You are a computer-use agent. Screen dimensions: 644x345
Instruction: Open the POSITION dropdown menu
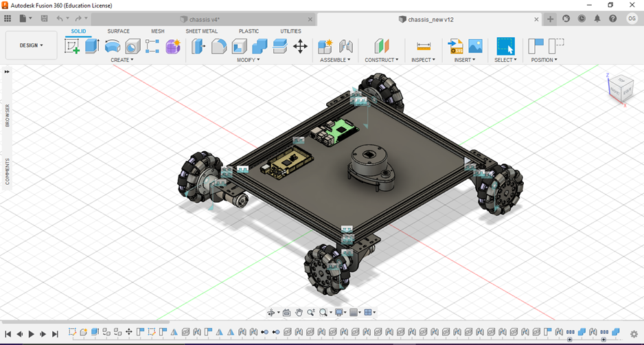[x=544, y=60]
